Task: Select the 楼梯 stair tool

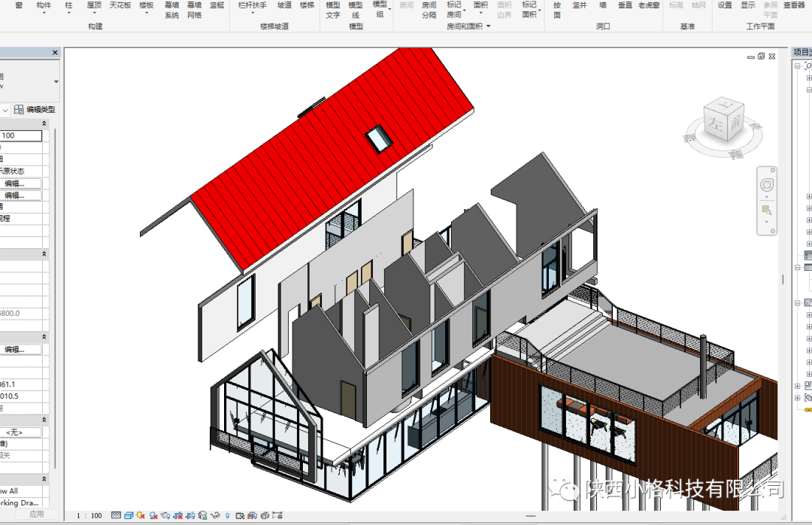Action: pyautogui.click(x=307, y=5)
